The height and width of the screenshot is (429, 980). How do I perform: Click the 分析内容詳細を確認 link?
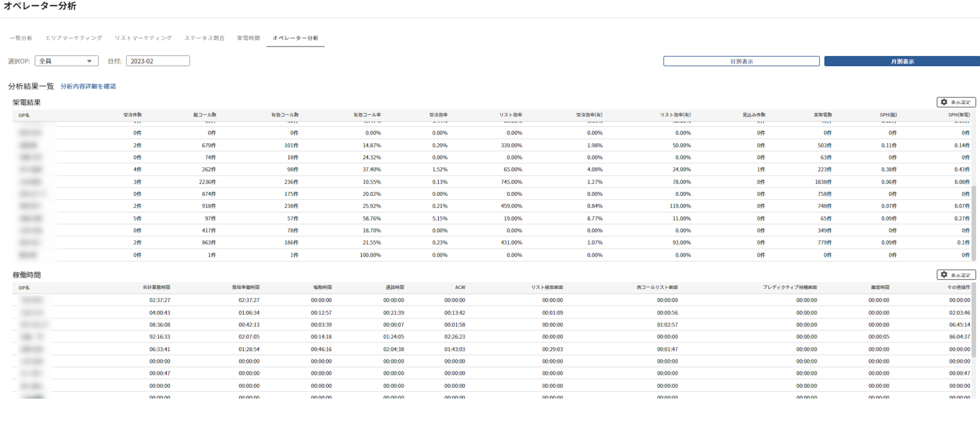(x=88, y=86)
